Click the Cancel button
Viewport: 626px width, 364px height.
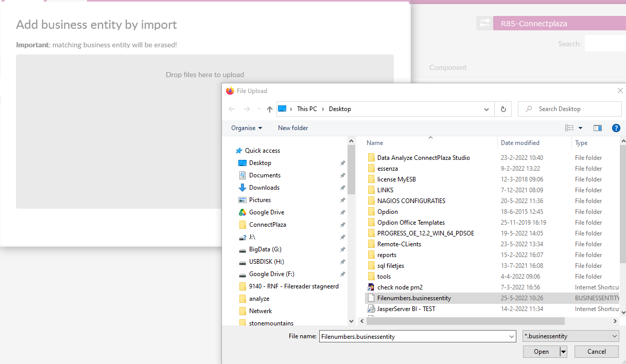coord(596,352)
